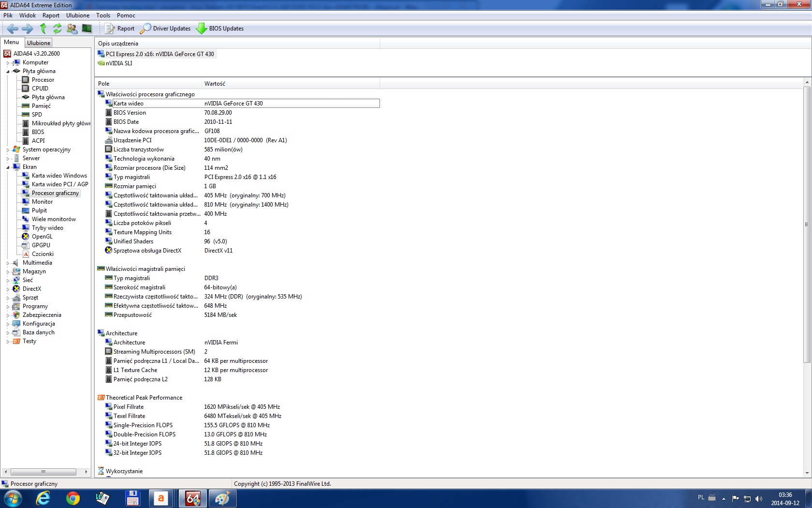The image size is (812, 508).
Task: Select GPGPU in the tree
Action: pos(41,245)
